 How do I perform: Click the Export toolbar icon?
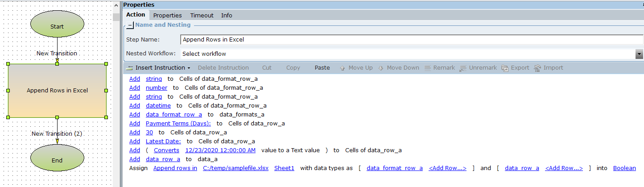click(x=505, y=68)
